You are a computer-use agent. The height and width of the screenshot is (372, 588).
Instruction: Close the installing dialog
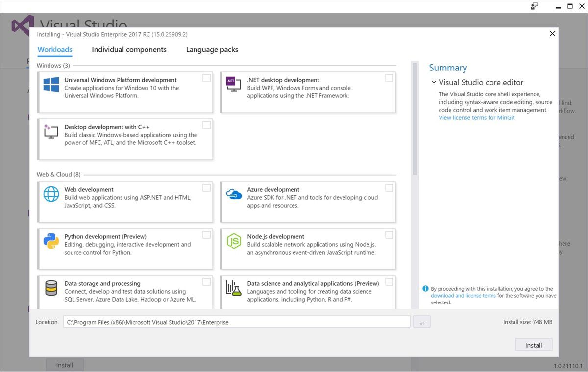pyautogui.click(x=552, y=34)
